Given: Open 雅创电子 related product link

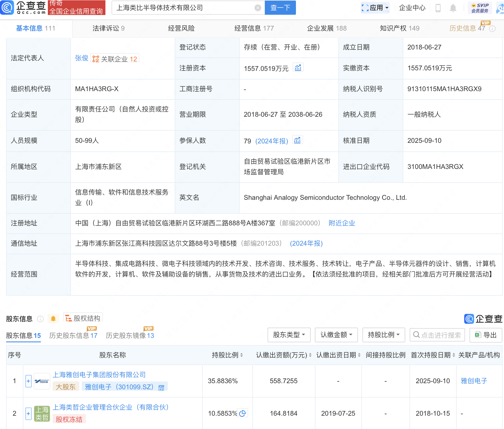Looking at the screenshot, I should coord(474,381).
